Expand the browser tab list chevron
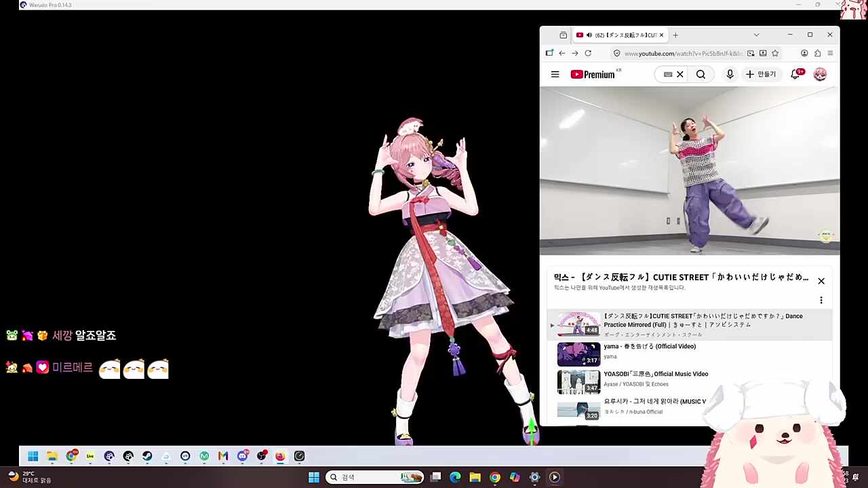 (756, 35)
